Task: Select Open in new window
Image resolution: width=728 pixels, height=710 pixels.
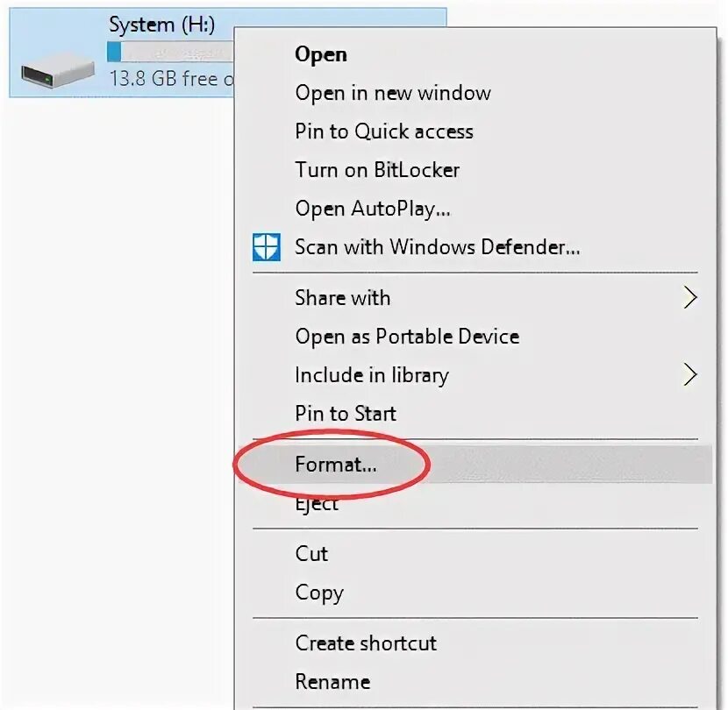Action: tap(392, 93)
